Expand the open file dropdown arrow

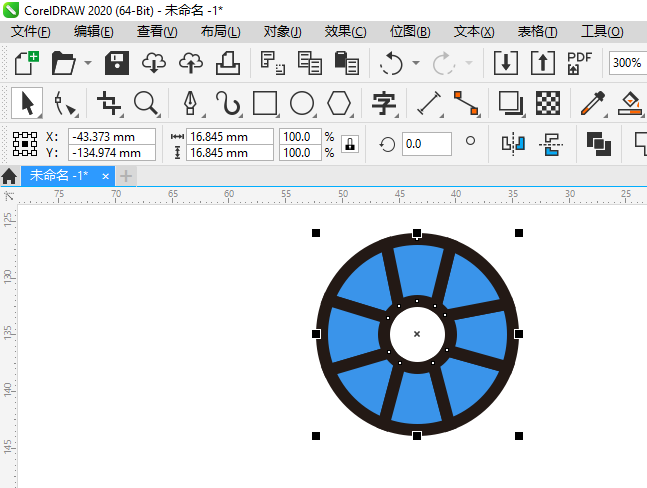[x=88, y=63]
